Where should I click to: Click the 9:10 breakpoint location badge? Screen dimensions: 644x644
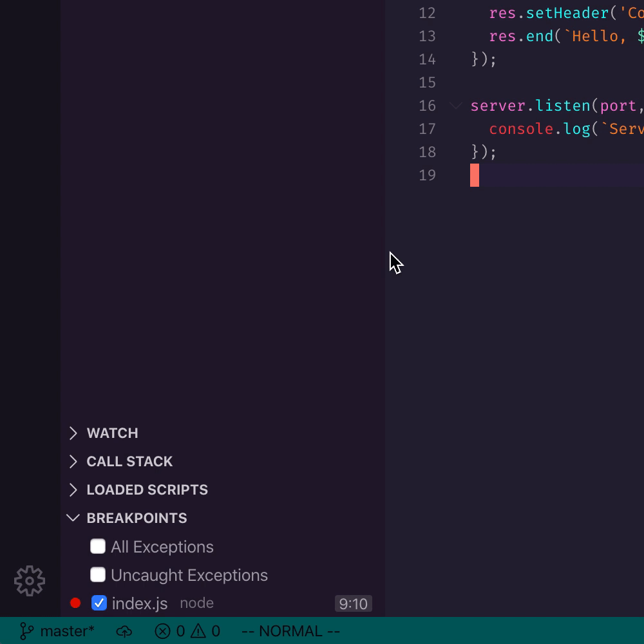click(354, 603)
